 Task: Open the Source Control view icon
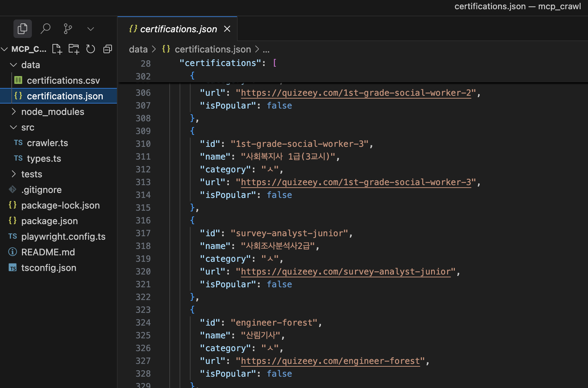(x=68, y=29)
